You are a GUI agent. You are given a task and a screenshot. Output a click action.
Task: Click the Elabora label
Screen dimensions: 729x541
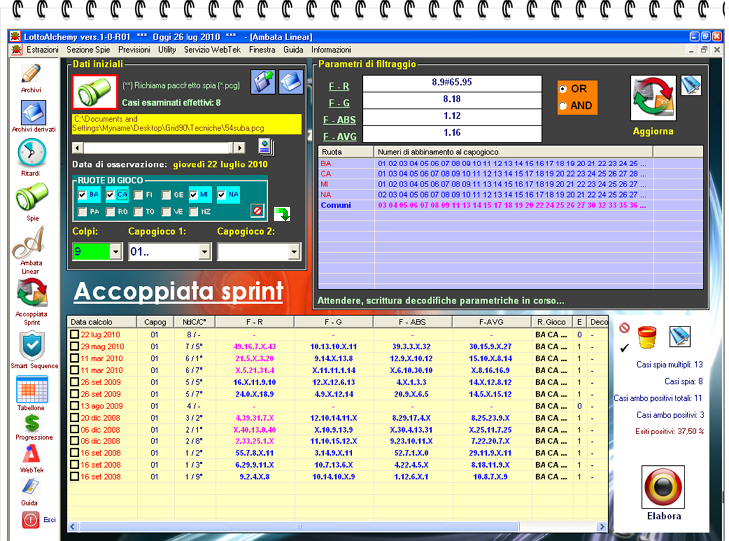tap(664, 516)
